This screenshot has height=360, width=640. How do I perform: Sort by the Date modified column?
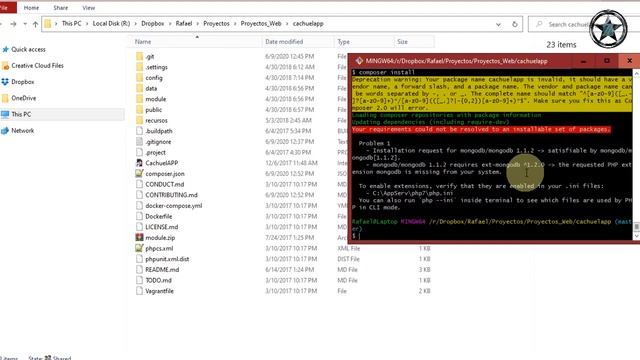298,42
